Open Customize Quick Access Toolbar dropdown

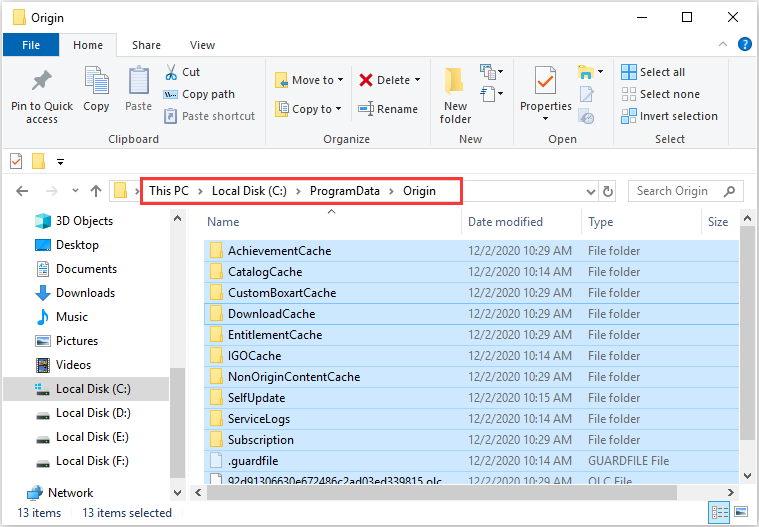click(x=61, y=162)
